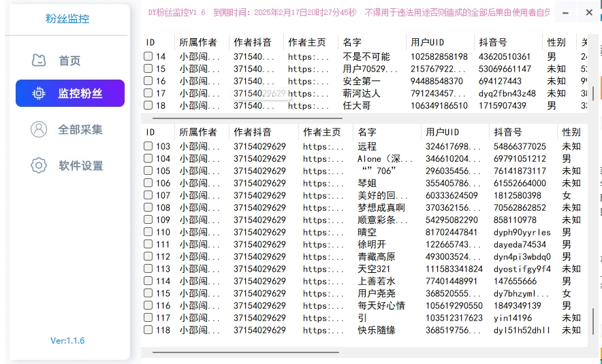Click the 抖音号 value yin14196

tap(513, 318)
